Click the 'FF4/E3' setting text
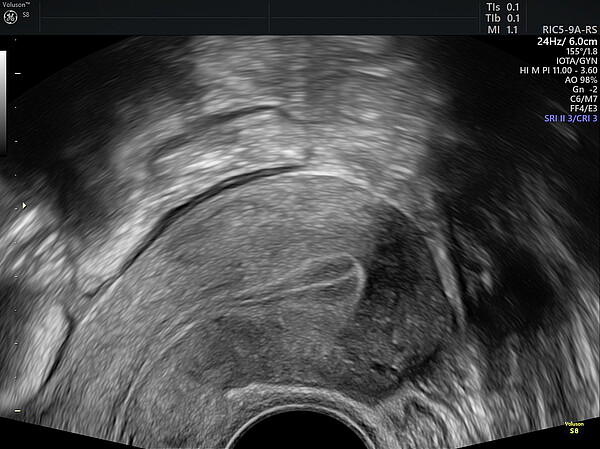Screen dimensions: 600x449 tap(584, 109)
